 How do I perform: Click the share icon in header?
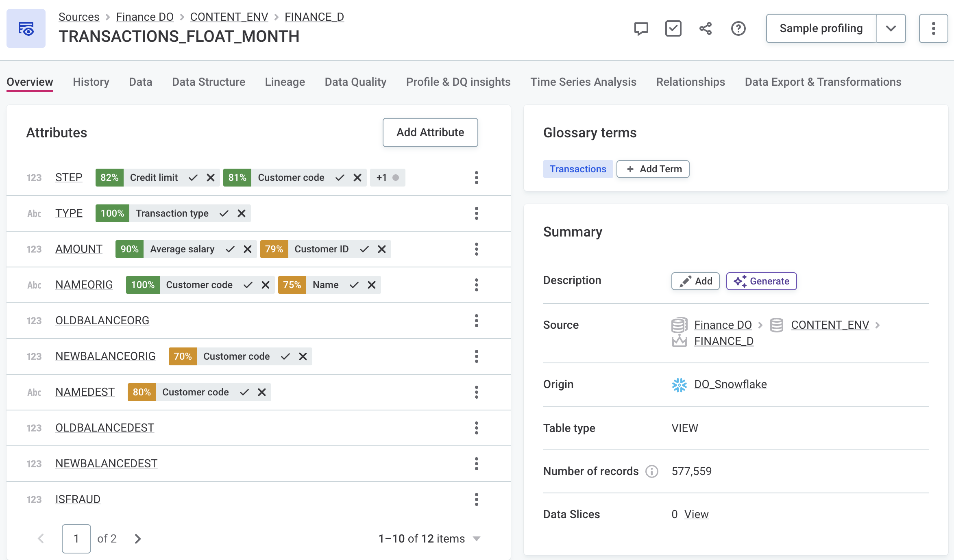[x=706, y=28]
